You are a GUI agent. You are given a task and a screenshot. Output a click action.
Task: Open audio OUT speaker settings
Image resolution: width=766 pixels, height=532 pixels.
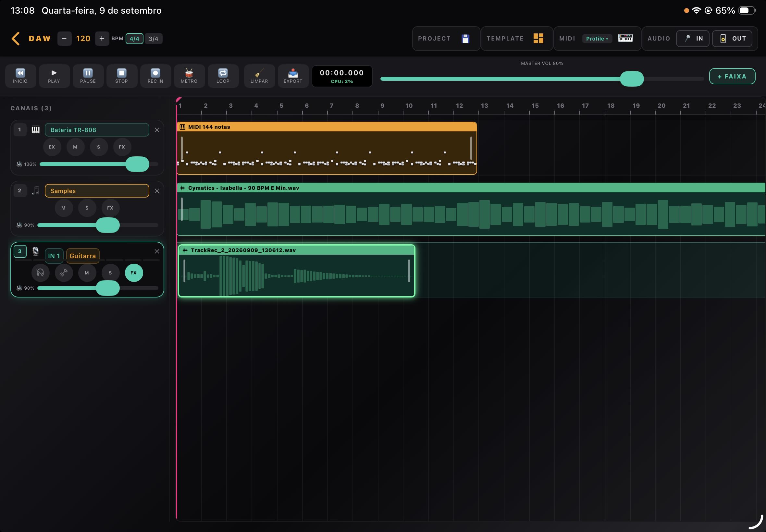click(x=732, y=39)
